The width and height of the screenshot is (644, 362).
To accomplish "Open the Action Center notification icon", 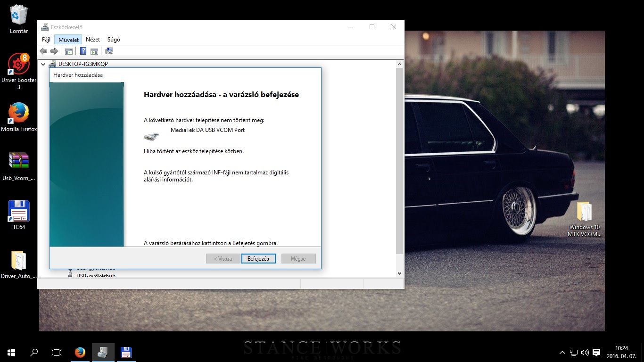I will (x=596, y=352).
